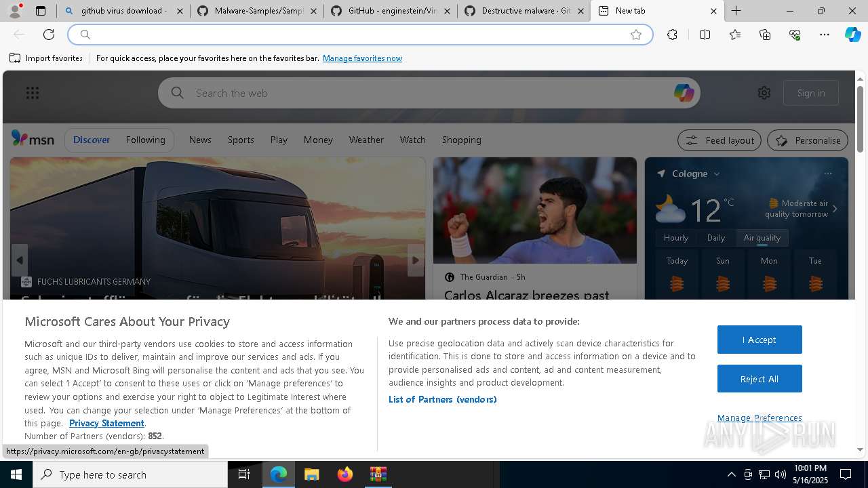The height and width of the screenshot is (488, 868).
Task: Open volume control in tray
Action: [x=780, y=474]
